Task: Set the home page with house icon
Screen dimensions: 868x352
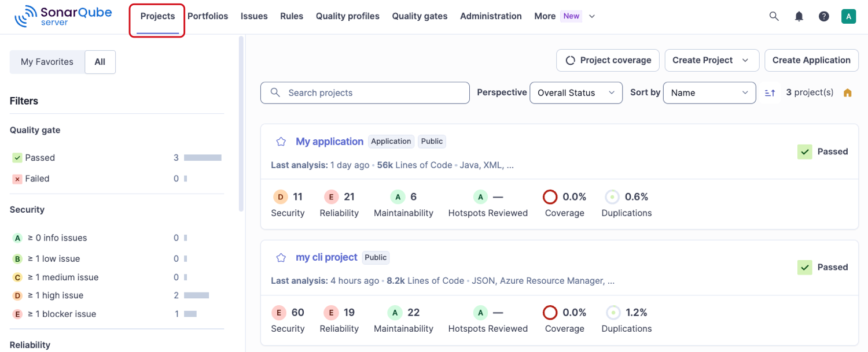Action: 848,92
